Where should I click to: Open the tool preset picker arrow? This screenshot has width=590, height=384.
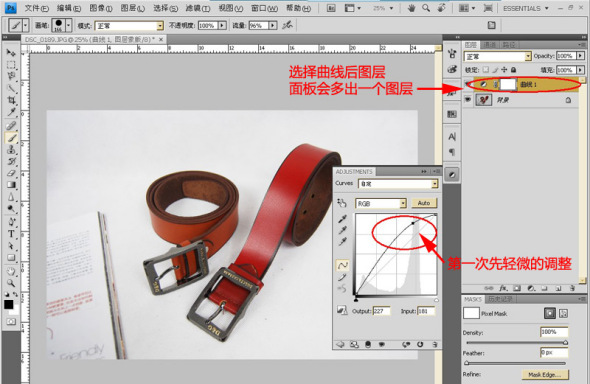(25, 26)
